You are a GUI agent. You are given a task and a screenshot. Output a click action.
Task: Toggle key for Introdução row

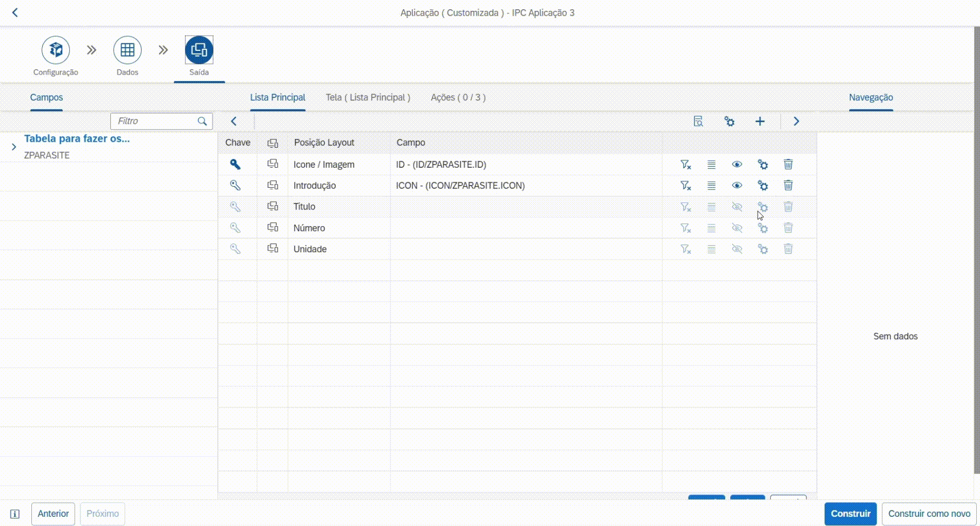[x=235, y=186]
